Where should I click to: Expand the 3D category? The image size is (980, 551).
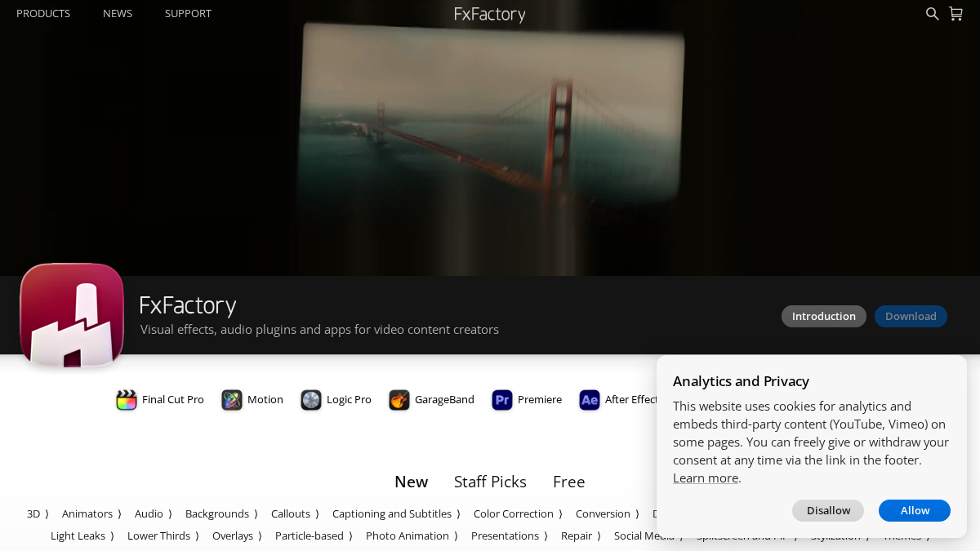pyautogui.click(x=38, y=513)
